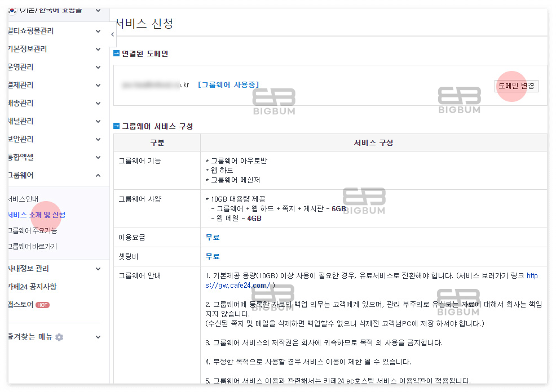The image size is (556, 392).
Task: Open 카페24 공지사항 menu item
Action: coord(33,287)
